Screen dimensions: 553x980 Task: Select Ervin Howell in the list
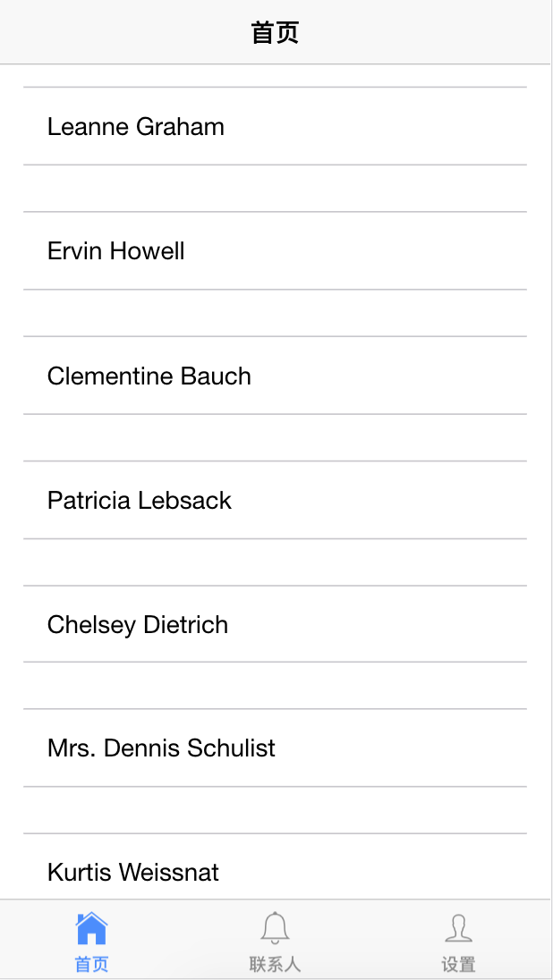pos(116,251)
